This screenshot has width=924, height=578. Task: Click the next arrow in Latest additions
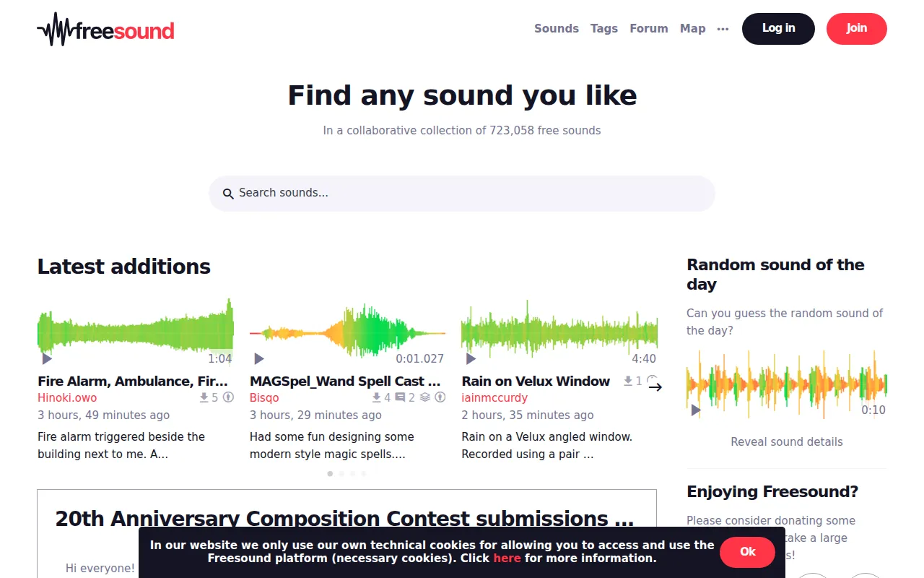655,387
